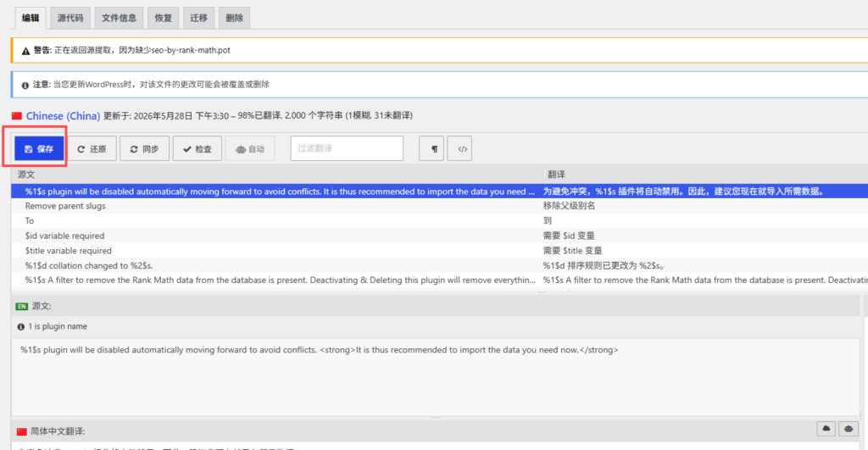Click the 检查 (Check) button
The height and width of the screenshot is (450, 868).
(197, 148)
